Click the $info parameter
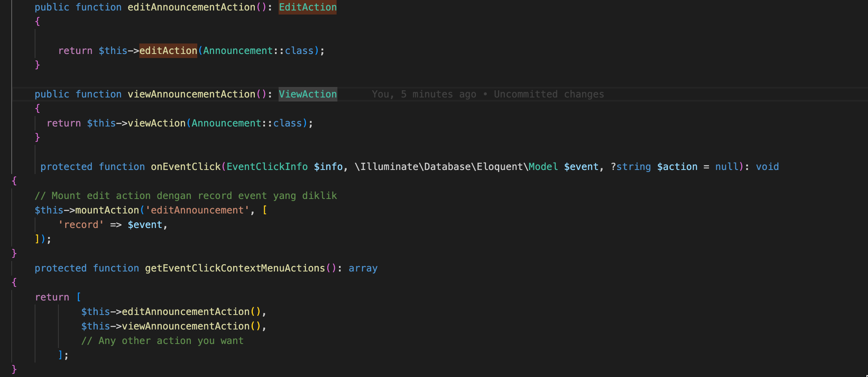 pyautogui.click(x=328, y=167)
